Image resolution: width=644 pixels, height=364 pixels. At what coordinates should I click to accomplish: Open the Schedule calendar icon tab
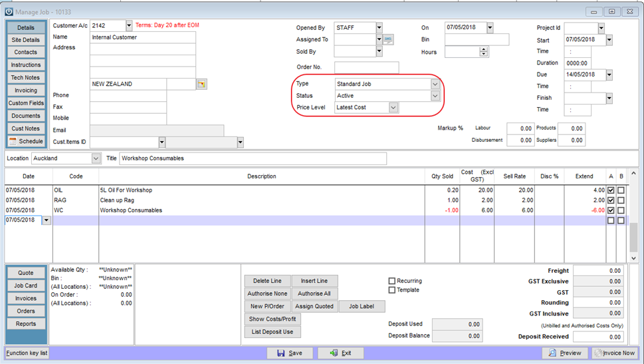[26, 141]
